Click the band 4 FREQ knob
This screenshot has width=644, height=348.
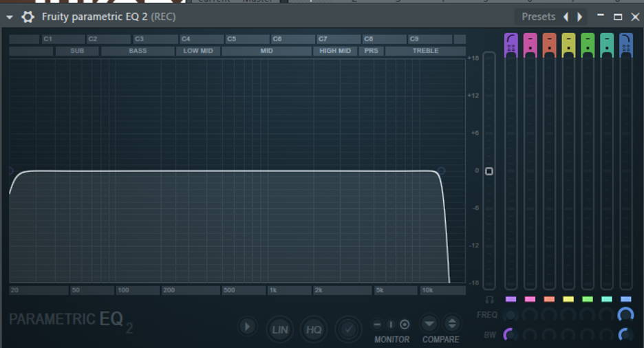click(568, 315)
